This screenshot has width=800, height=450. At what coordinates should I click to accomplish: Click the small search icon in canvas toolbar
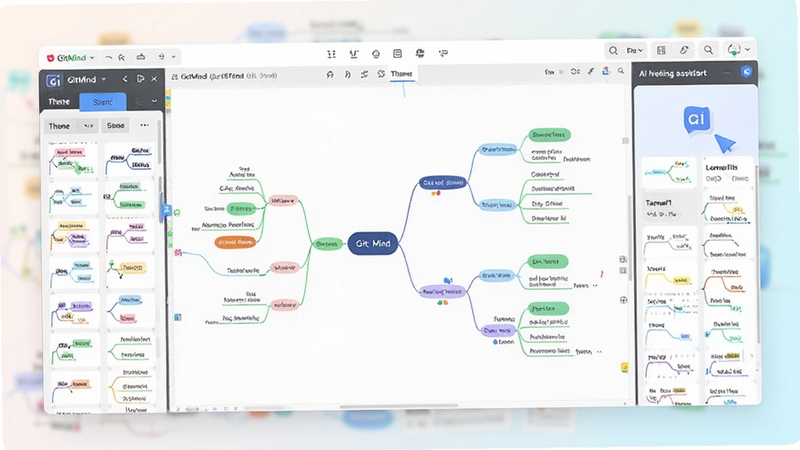pyautogui.click(x=621, y=71)
